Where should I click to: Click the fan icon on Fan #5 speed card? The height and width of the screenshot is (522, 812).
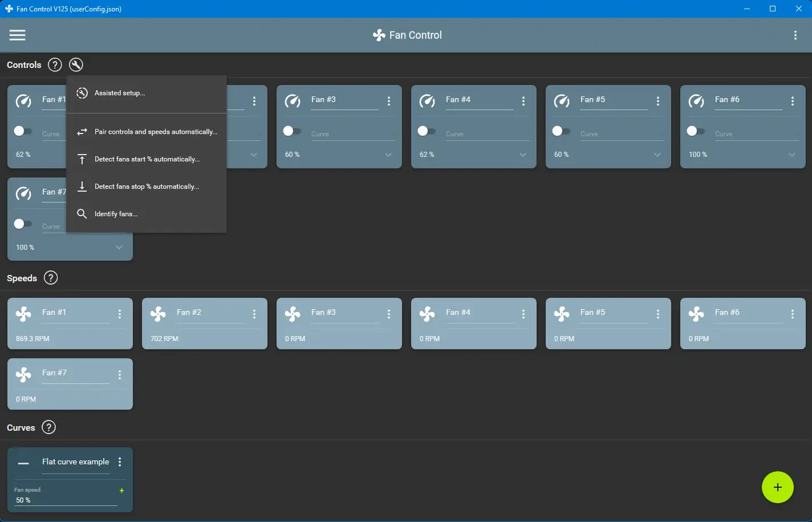(x=562, y=314)
